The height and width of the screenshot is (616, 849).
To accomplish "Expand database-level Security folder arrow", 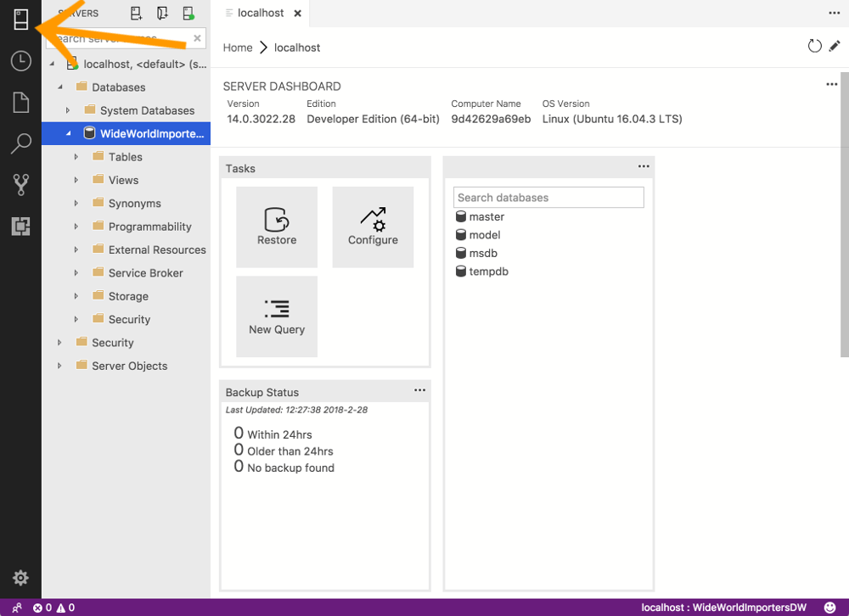I will pos(76,319).
